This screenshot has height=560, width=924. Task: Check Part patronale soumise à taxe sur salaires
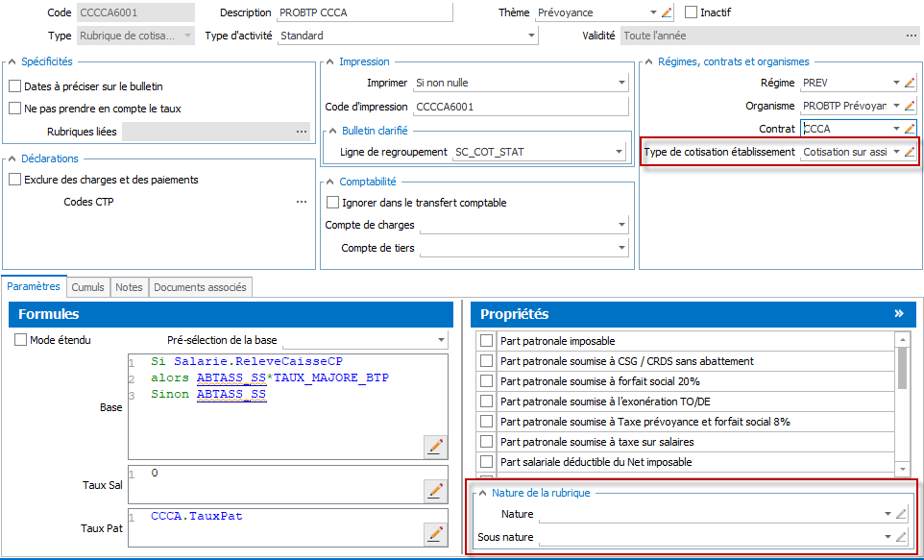[x=486, y=442]
